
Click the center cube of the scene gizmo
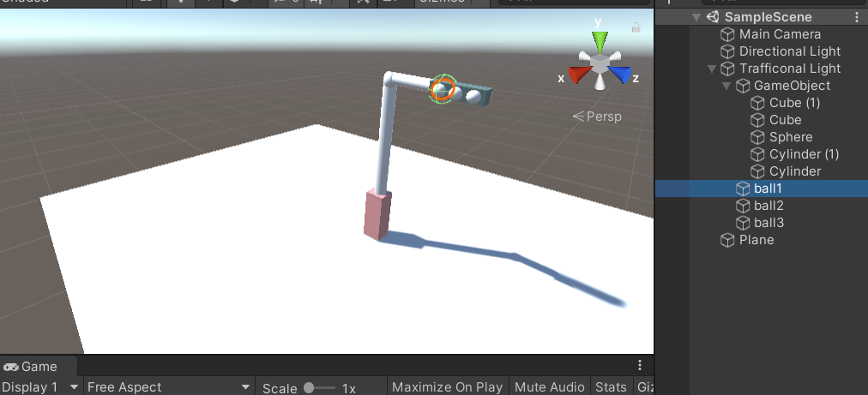[x=600, y=65]
